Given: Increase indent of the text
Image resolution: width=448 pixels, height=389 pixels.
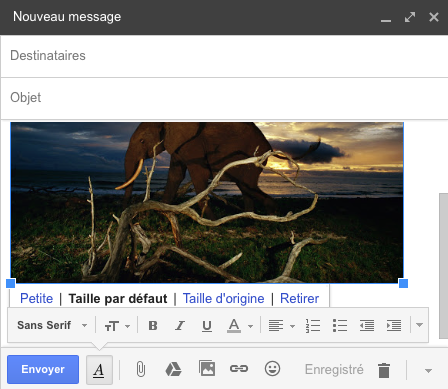Looking at the screenshot, I should pyautogui.click(x=394, y=326).
